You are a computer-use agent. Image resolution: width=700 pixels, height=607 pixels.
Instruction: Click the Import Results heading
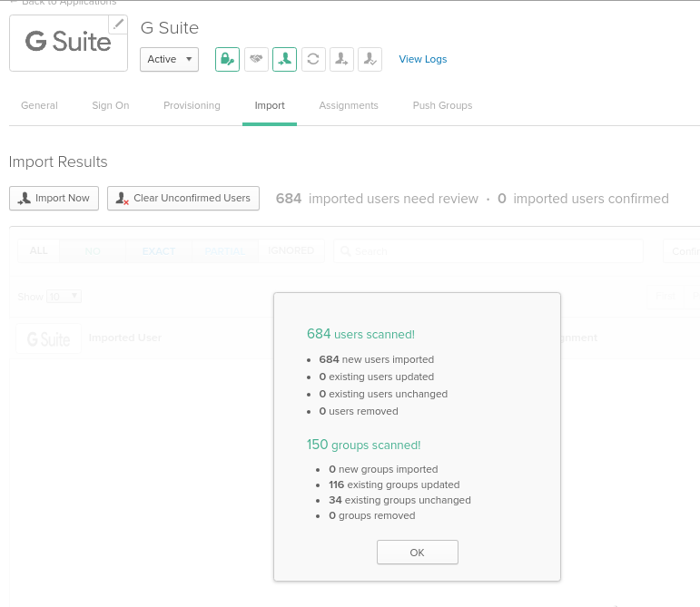point(58,162)
